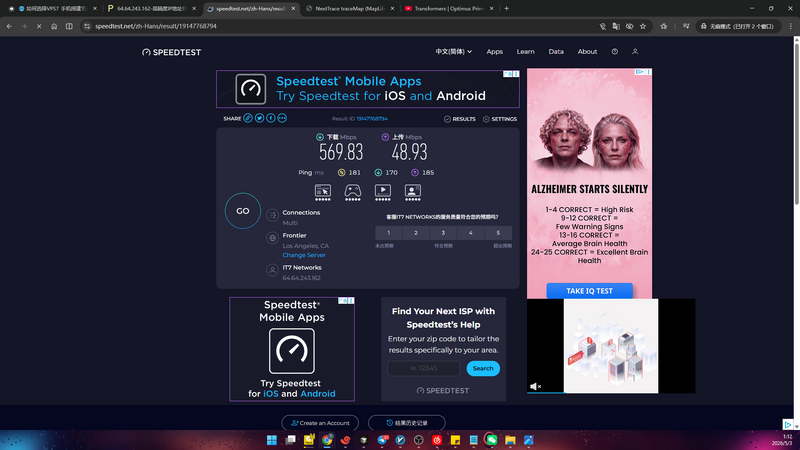
Task: Open the browser home page
Action: coord(54,26)
